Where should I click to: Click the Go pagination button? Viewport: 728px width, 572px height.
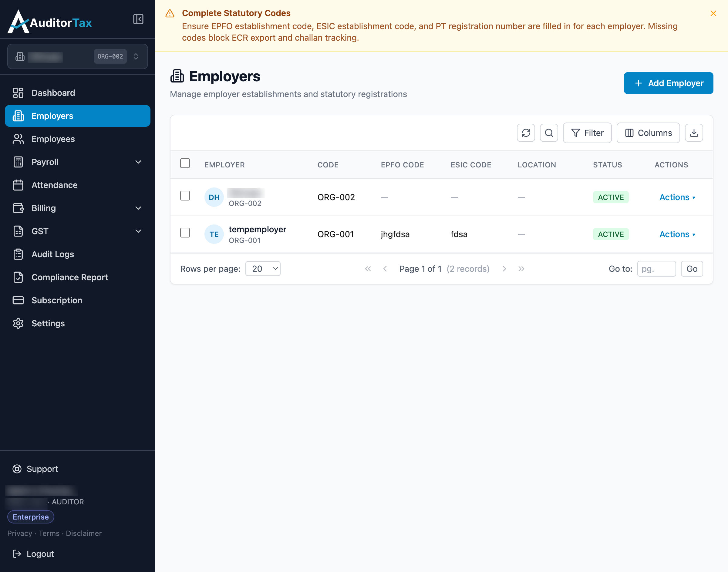(x=692, y=269)
